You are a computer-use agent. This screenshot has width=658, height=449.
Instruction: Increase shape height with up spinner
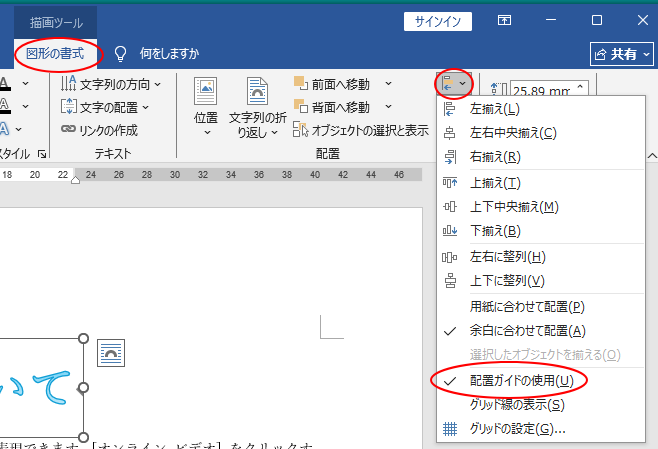click(x=580, y=86)
